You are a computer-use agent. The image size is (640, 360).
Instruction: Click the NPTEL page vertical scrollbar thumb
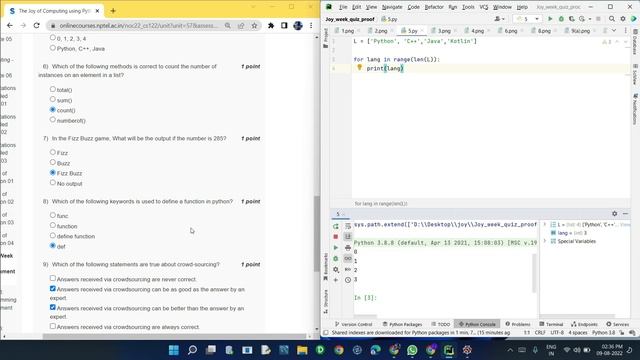316,233
